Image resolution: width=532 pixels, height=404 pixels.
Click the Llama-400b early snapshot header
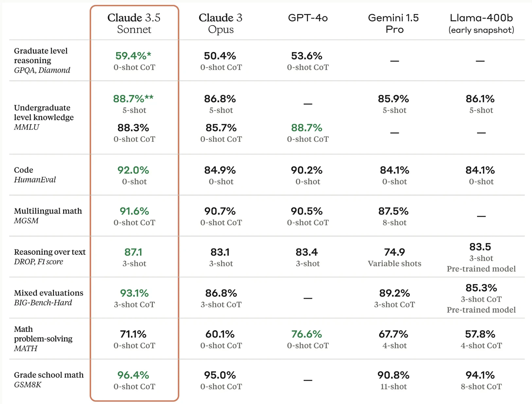pos(481,23)
